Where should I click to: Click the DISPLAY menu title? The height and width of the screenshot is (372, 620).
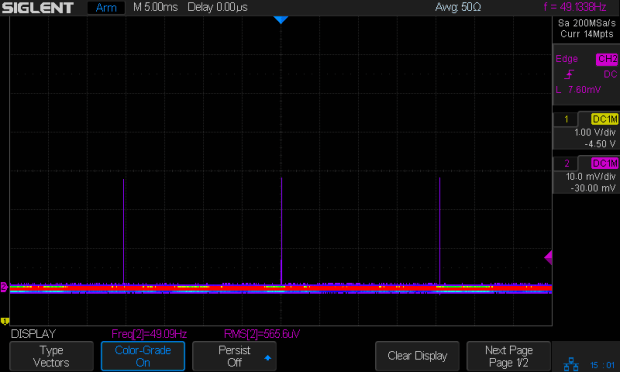34,334
